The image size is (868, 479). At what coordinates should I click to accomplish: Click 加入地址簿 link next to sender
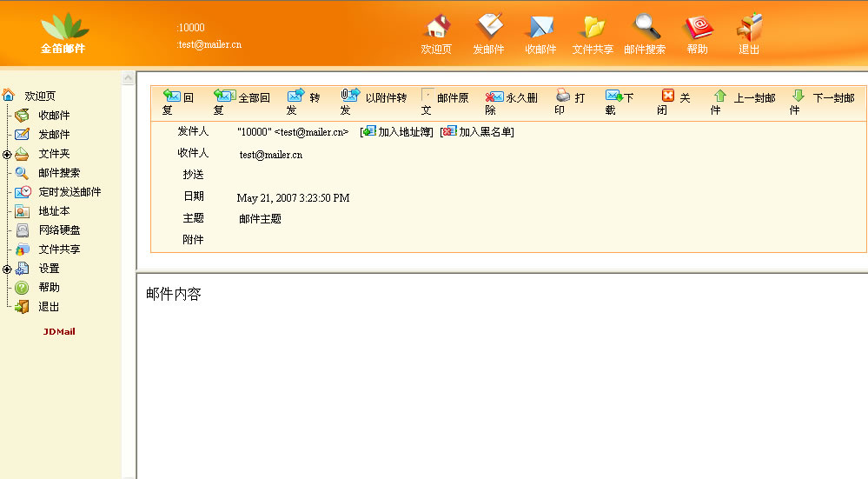click(x=398, y=132)
